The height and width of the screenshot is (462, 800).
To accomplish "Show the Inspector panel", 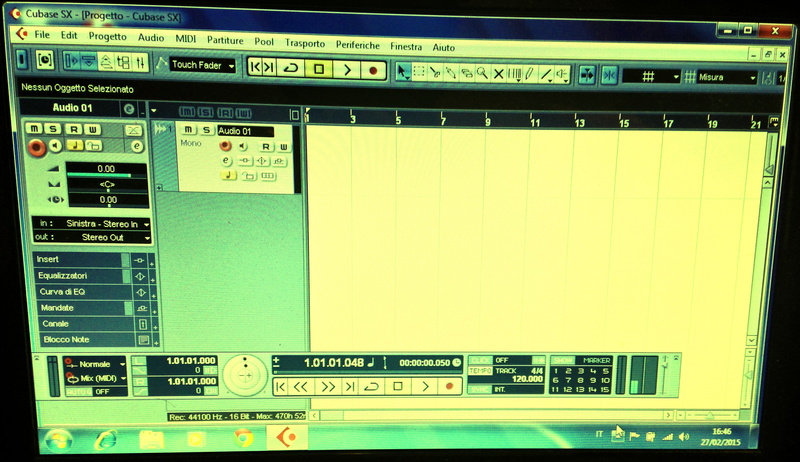I will tap(71, 61).
